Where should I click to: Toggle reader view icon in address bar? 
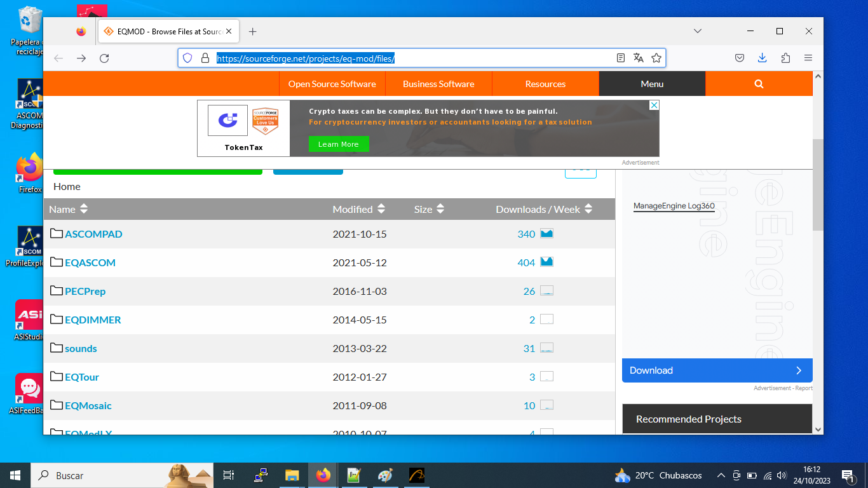(x=621, y=58)
